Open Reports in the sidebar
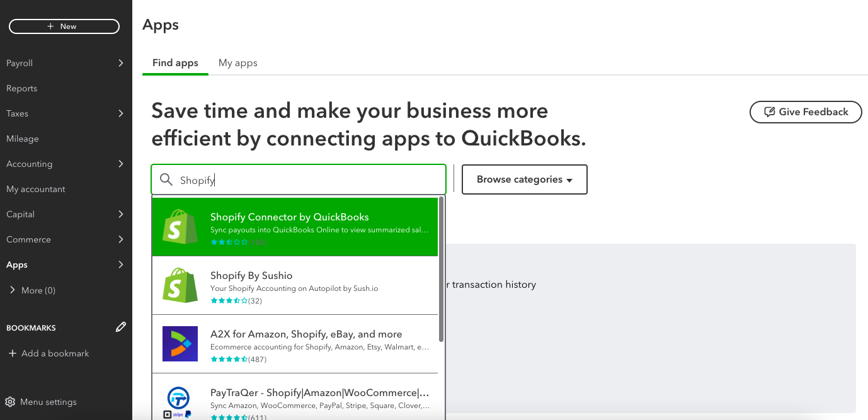The image size is (868, 420). point(22,88)
